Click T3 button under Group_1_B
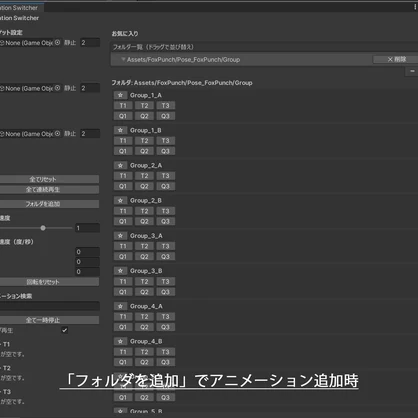The height and width of the screenshot is (418, 418). coord(166,141)
